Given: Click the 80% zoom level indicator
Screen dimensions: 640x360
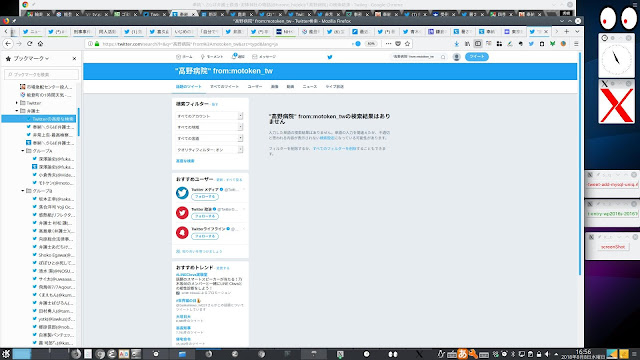Looking at the screenshot, I should pyautogui.click(x=371, y=44).
